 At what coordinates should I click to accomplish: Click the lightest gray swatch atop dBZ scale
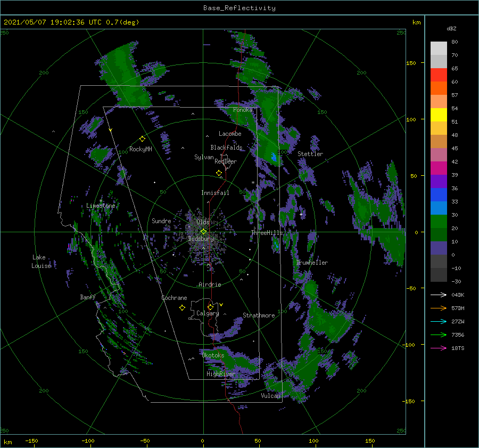pyautogui.click(x=439, y=48)
